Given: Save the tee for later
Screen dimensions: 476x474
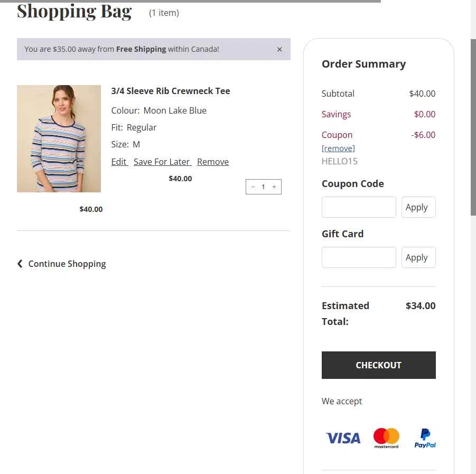Looking at the screenshot, I should pyautogui.click(x=162, y=162).
